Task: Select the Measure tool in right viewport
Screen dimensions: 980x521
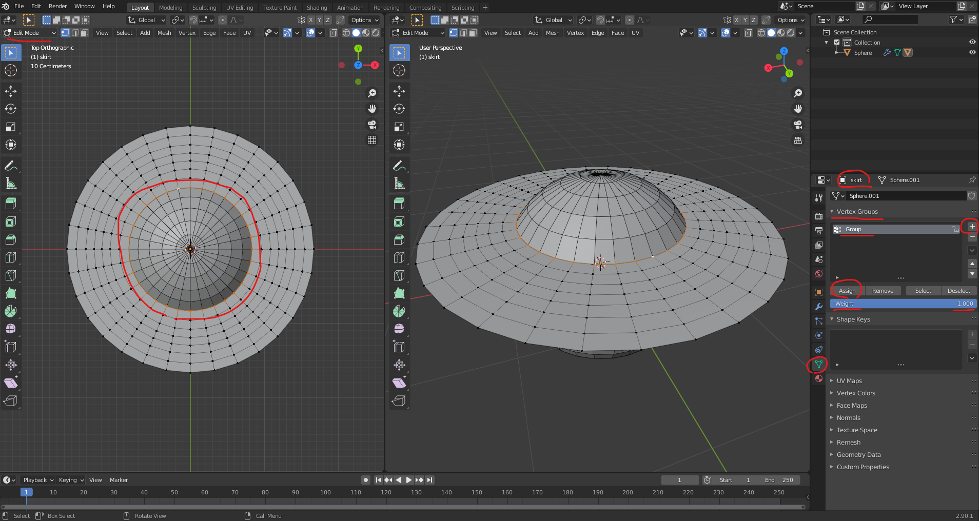Action: [x=399, y=184]
